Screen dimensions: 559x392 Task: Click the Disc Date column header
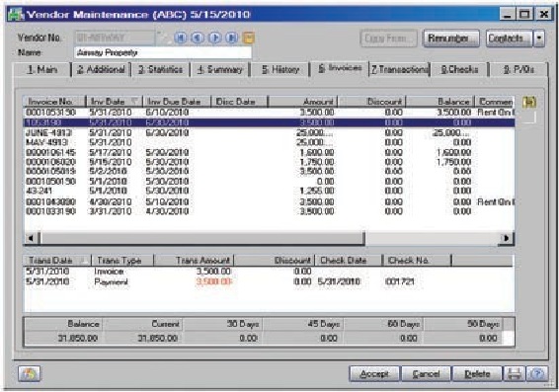pyautogui.click(x=240, y=102)
